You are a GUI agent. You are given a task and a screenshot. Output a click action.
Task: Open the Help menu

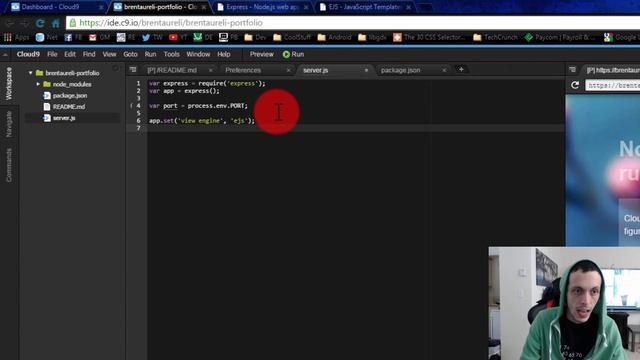point(224,54)
